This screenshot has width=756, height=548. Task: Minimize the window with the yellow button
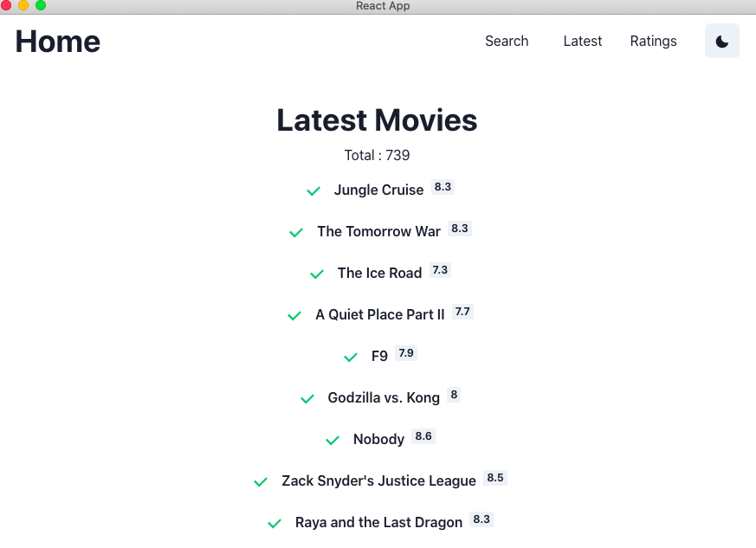(23, 5)
